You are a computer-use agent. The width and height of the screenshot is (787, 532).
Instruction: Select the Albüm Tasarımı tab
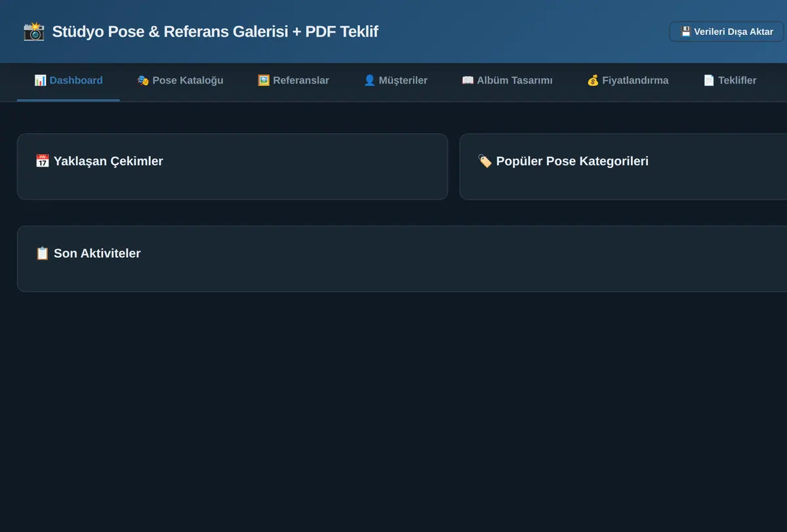coord(507,81)
